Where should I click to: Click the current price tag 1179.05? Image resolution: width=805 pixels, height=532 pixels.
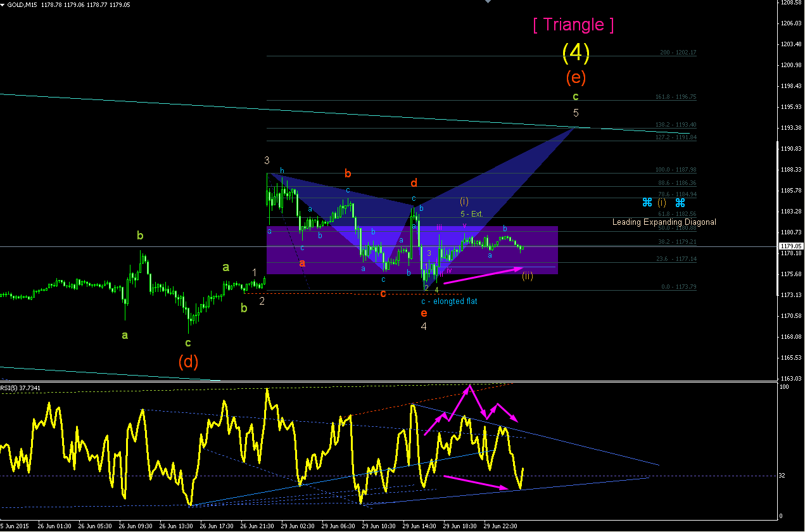[792, 246]
